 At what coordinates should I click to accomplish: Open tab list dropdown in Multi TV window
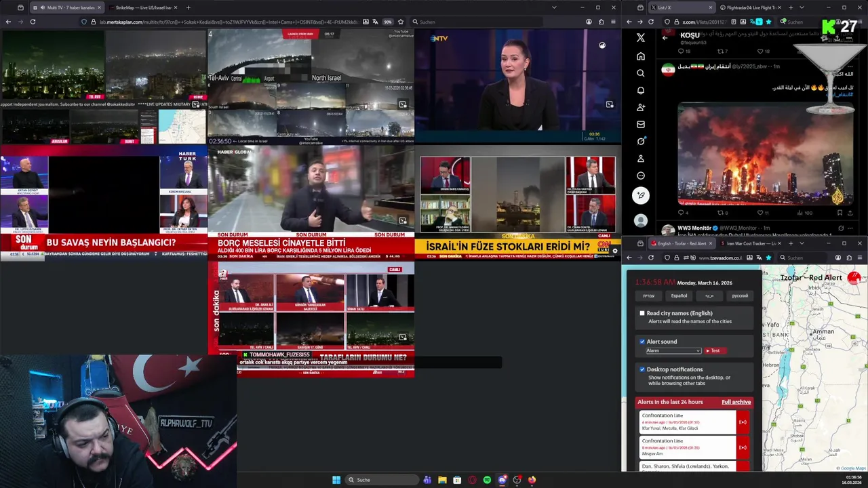click(554, 7)
